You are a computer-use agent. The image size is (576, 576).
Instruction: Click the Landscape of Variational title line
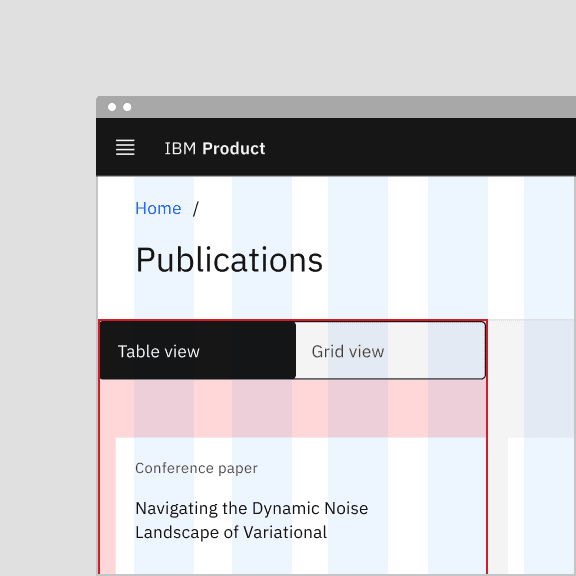pos(231,532)
